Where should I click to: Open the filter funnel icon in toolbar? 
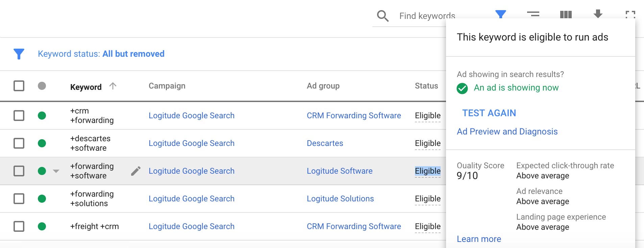click(x=501, y=14)
